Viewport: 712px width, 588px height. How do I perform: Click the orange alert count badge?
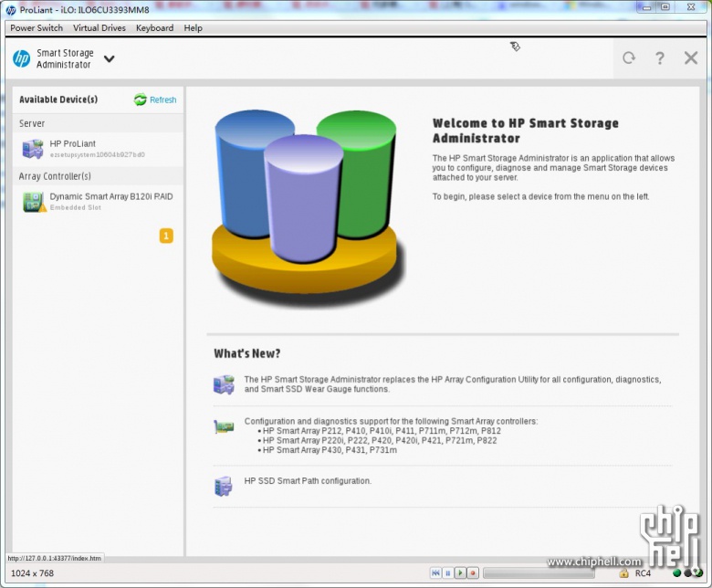[x=166, y=236]
